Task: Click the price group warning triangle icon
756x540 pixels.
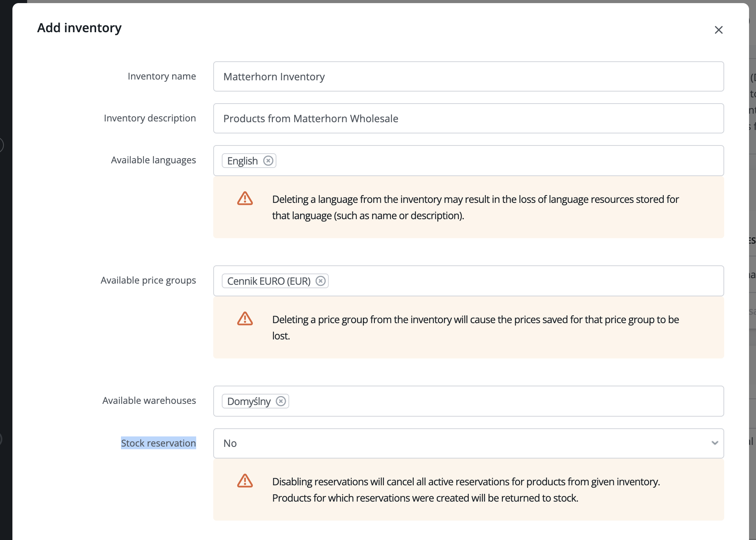Action: 245,319
